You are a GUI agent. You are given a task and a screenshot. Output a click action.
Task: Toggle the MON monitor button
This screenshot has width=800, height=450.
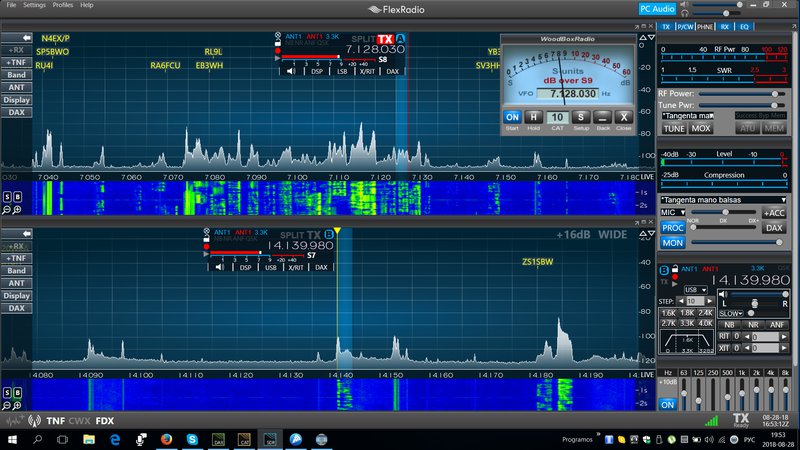click(672, 243)
